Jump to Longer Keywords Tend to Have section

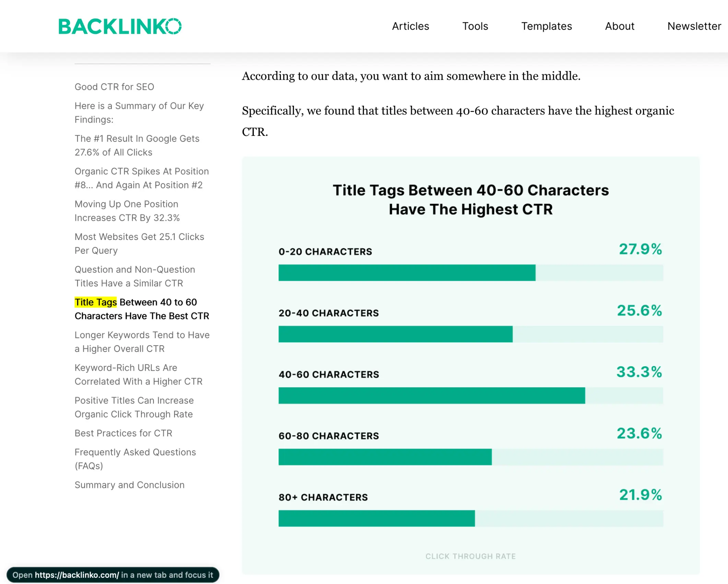click(142, 342)
